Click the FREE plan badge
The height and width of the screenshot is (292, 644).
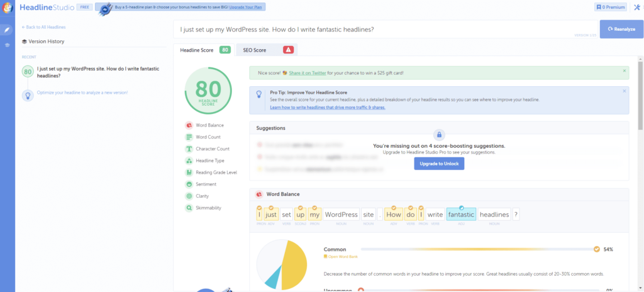[84, 7]
